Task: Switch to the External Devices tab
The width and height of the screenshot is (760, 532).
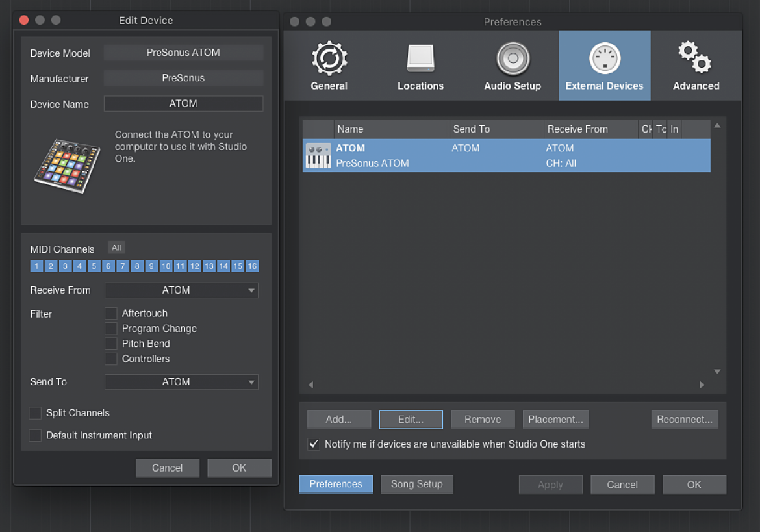Action: click(x=604, y=66)
